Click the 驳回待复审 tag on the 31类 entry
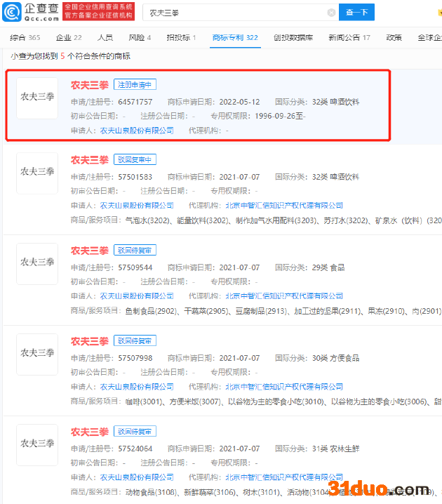Screen dimensions: 442x504 point(135,432)
